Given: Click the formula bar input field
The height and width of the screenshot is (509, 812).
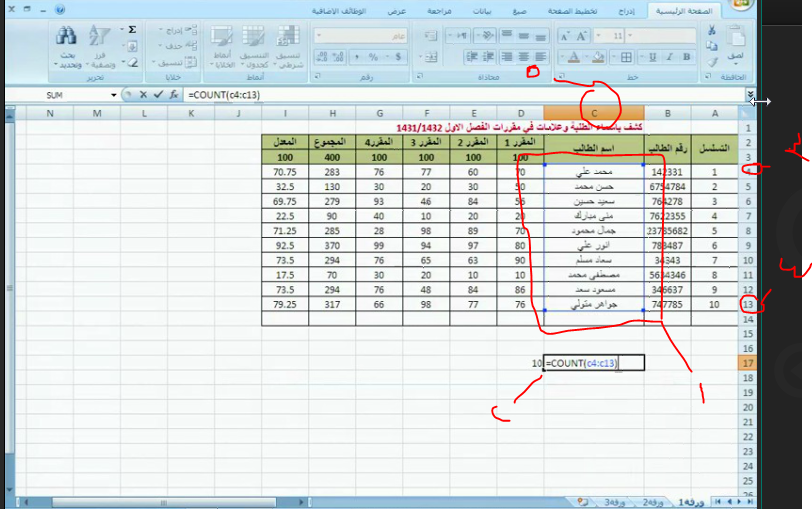Looking at the screenshot, I should pos(463,95).
